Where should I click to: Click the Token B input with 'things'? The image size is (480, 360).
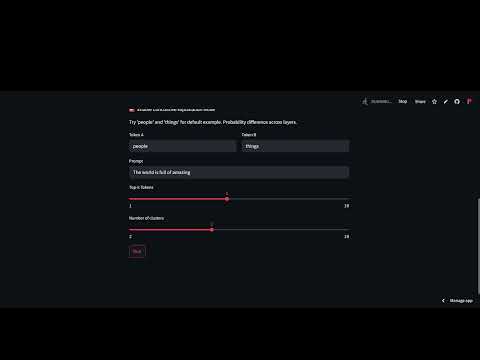pos(296,146)
